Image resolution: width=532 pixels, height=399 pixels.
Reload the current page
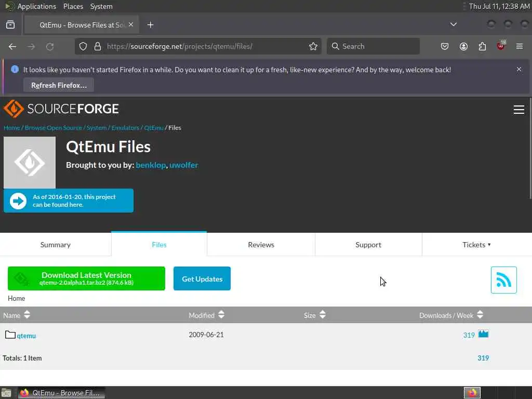[x=50, y=46]
